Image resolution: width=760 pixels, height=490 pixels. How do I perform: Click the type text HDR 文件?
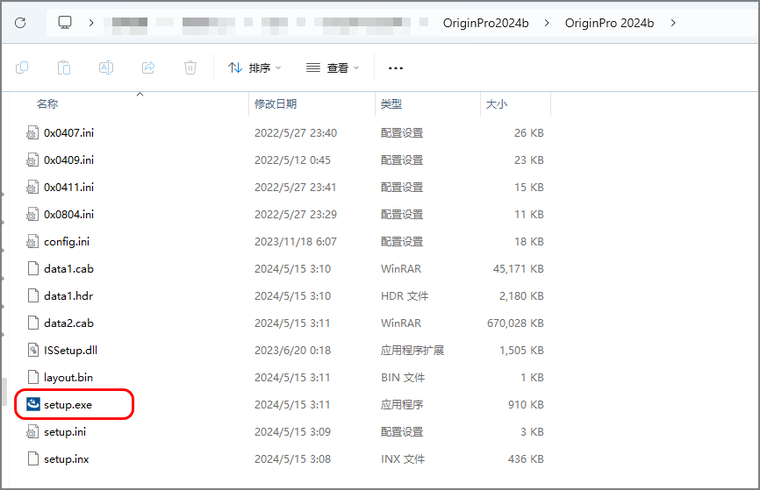click(x=404, y=296)
